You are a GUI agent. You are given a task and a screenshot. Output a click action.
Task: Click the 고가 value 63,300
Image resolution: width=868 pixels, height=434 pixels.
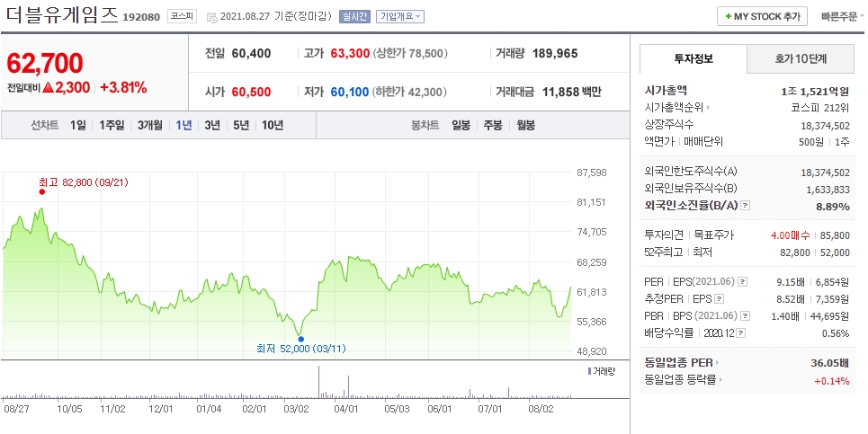[x=350, y=54]
